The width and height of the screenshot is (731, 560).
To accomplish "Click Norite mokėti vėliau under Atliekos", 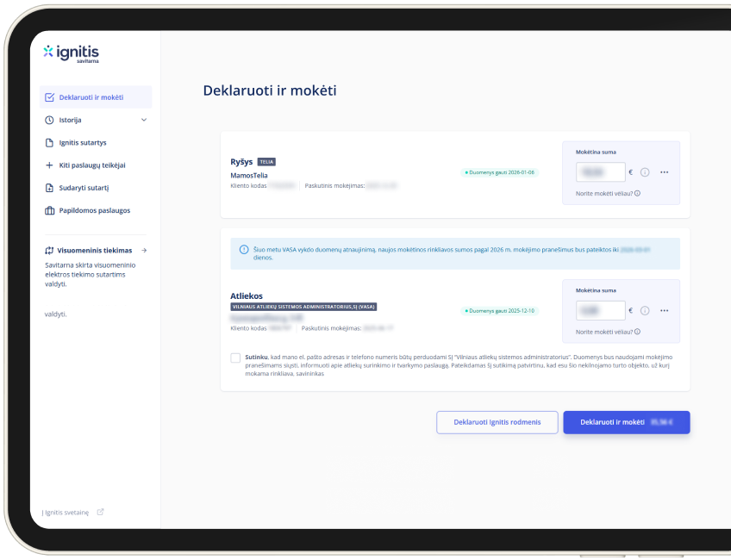I will click(x=607, y=332).
